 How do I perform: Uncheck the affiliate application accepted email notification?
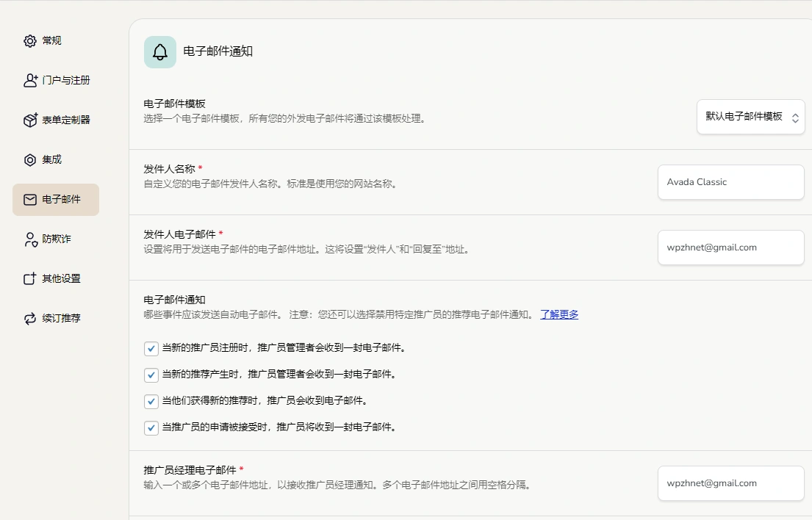[151, 427]
